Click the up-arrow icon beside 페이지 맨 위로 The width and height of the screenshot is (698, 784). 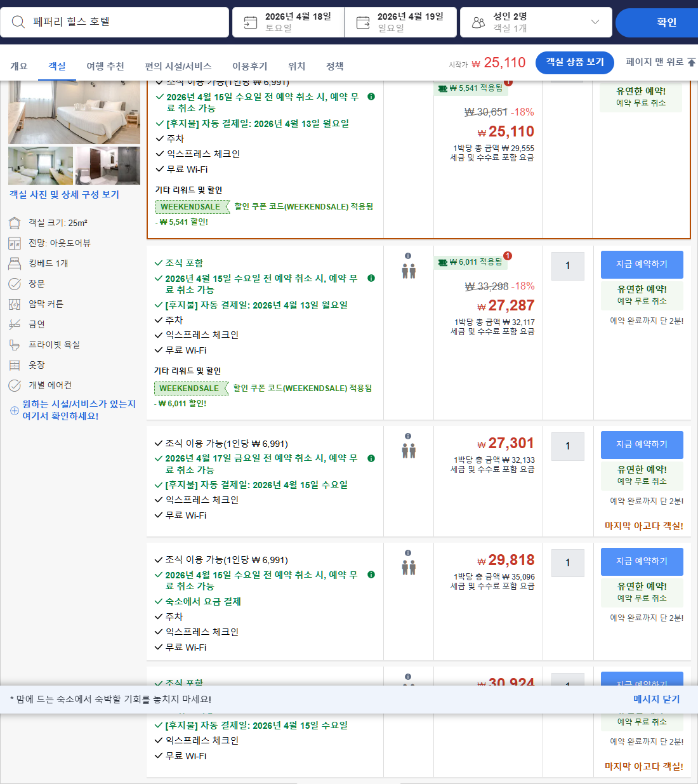692,62
